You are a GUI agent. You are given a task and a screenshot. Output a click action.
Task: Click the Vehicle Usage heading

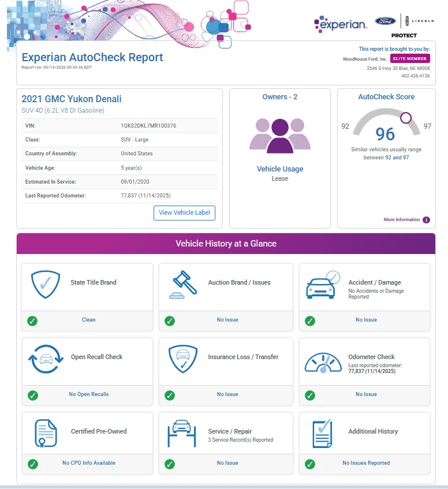pos(280,169)
